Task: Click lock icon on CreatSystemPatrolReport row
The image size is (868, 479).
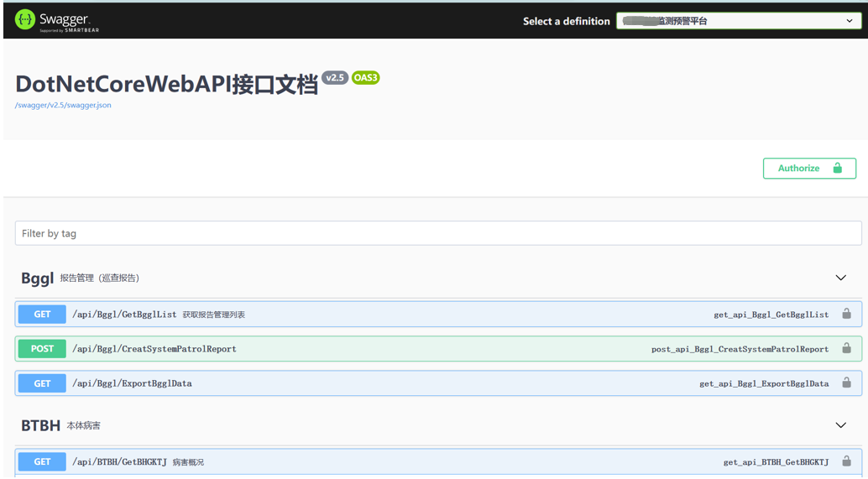Action: pyautogui.click(x=846, y=348)
